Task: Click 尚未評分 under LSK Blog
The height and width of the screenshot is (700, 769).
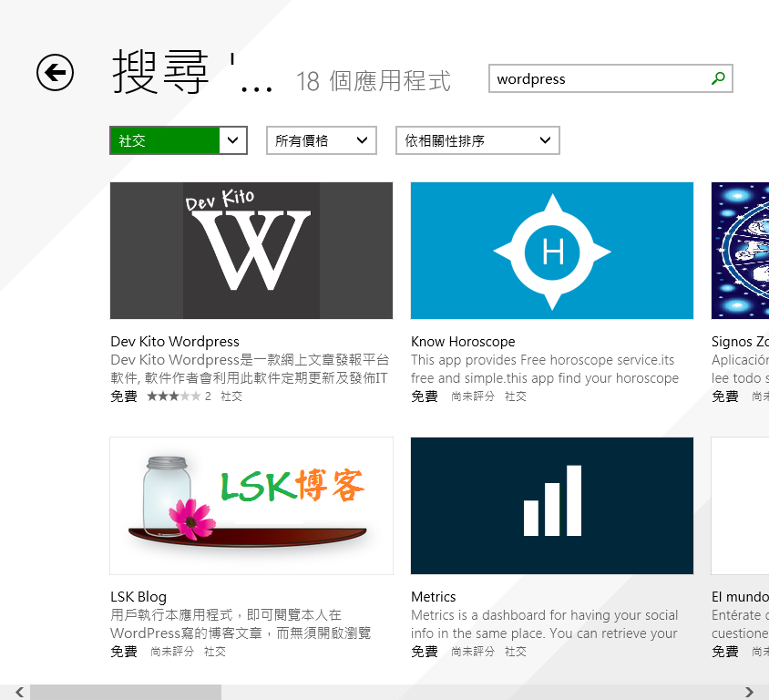Action: [x=172, y=652]
